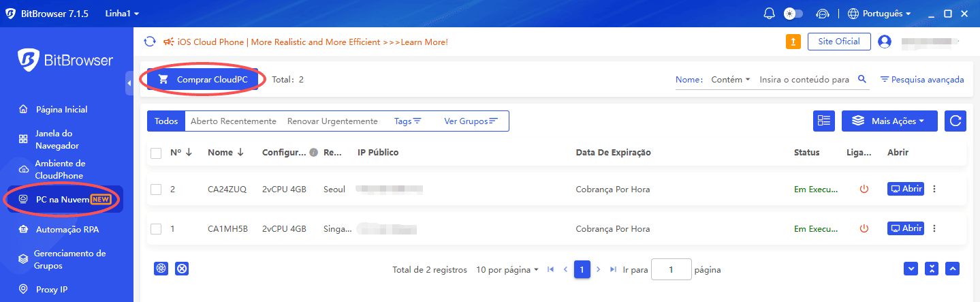Open the 10 por página dropdown
The image size is (980, 302).
tap(507, 269)
